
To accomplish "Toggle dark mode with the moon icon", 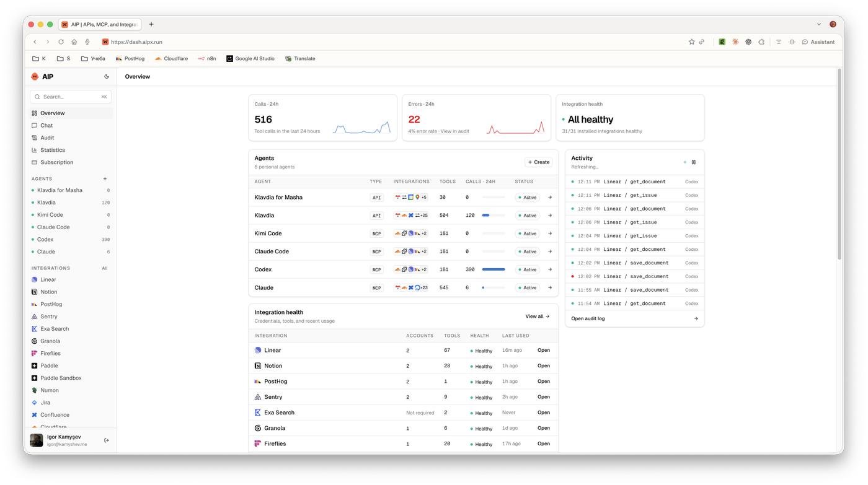I will tap(107, 77).
